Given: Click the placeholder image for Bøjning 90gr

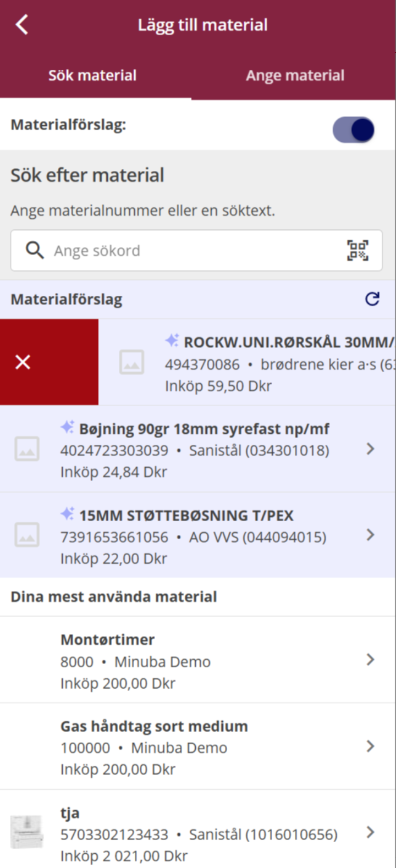Looking at the screenshot, I should [27, 449].
